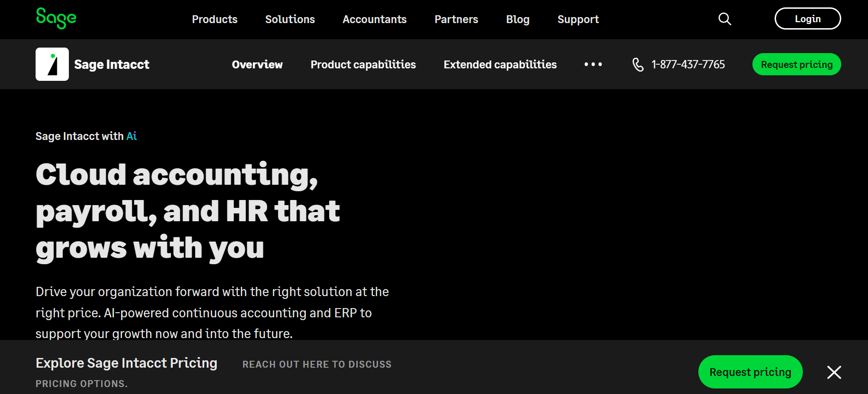Click Request pricing in the sub-navigation bar

(x=796, y=65)
